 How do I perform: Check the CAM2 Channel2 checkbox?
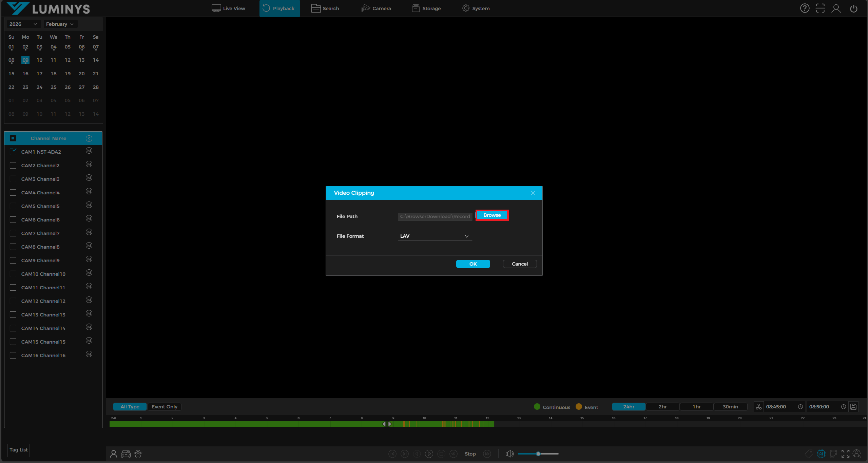(x=13, y=166)
